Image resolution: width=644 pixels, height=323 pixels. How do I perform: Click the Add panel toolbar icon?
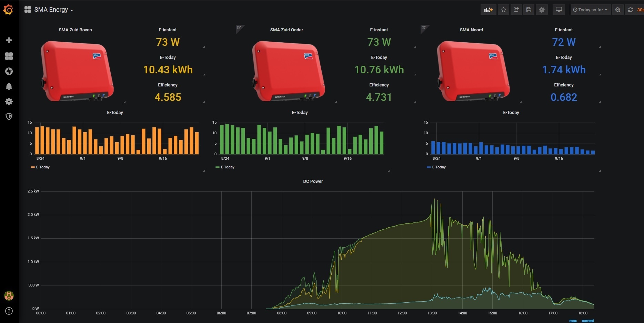(488, 10)
